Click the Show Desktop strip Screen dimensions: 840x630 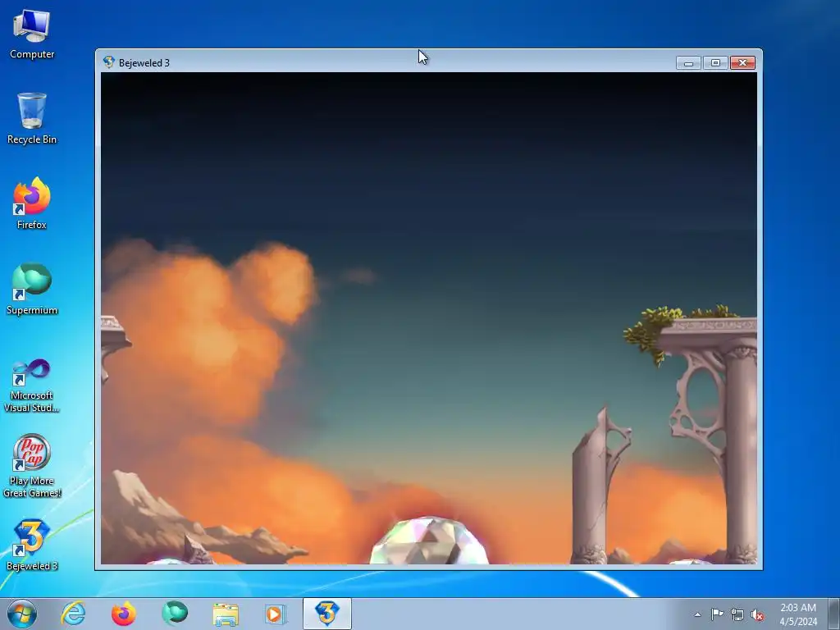(834, 614)
